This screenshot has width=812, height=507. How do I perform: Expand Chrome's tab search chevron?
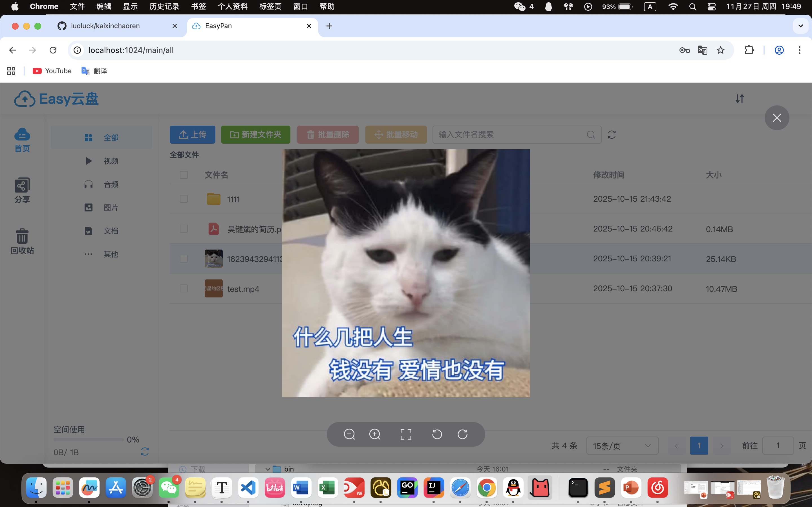(x=800, y=26)
